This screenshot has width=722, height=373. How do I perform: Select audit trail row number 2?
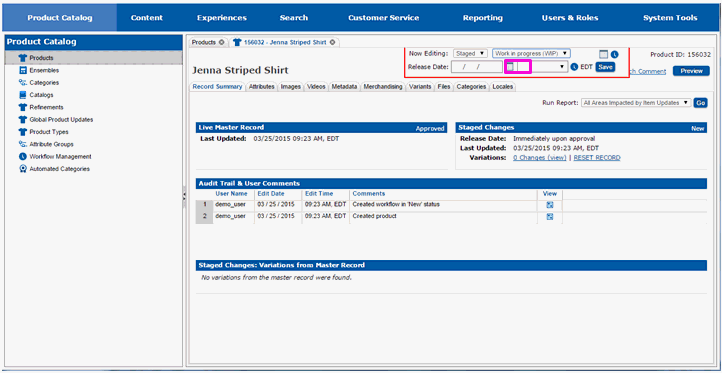click(x=205, y=216)
